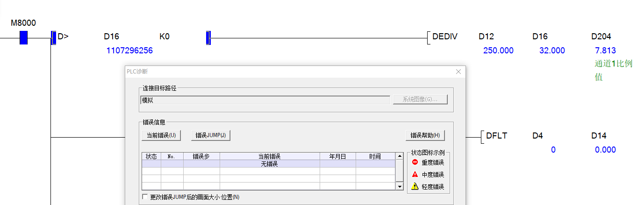Select the DEDIV instruction in the ladder
This screenshot has width=644, height=205.
point(445,37)
